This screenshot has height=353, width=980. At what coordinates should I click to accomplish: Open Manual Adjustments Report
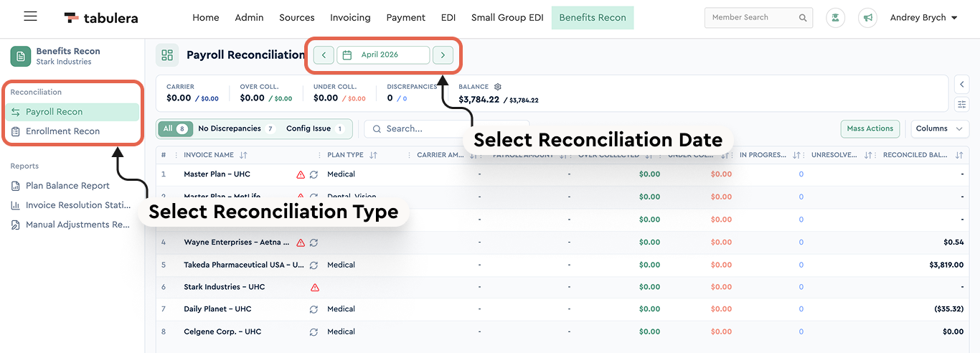pos(72,225)
